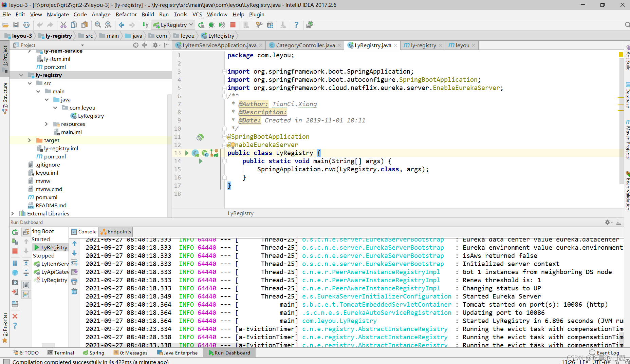This screenshot has height=364, width=630.
Task: Cut selection using the scissors icon
Action: coord(63,25)
